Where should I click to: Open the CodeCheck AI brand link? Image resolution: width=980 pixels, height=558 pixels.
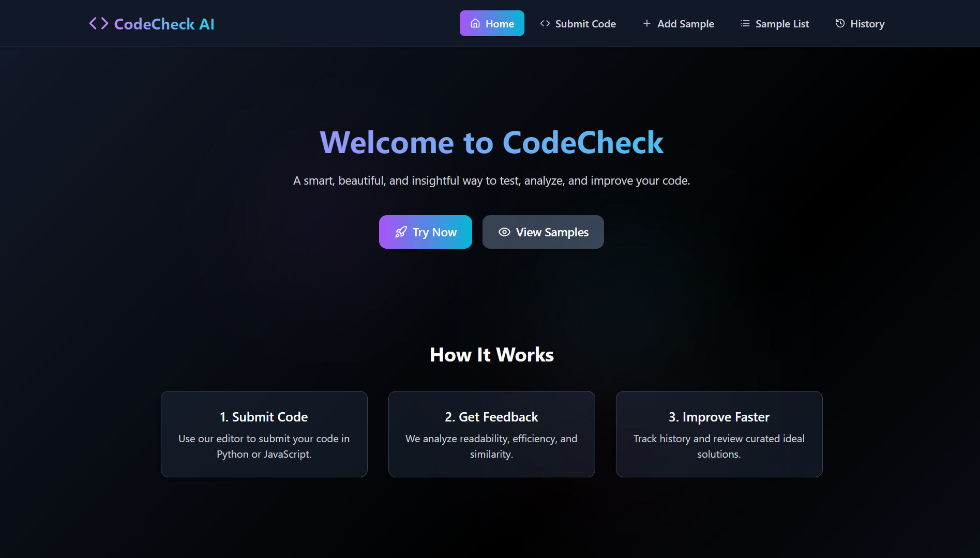click(151, 23)
